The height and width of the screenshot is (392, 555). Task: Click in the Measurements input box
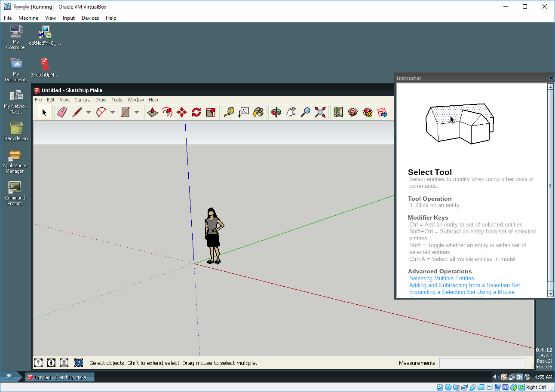[x=482, y=363]
